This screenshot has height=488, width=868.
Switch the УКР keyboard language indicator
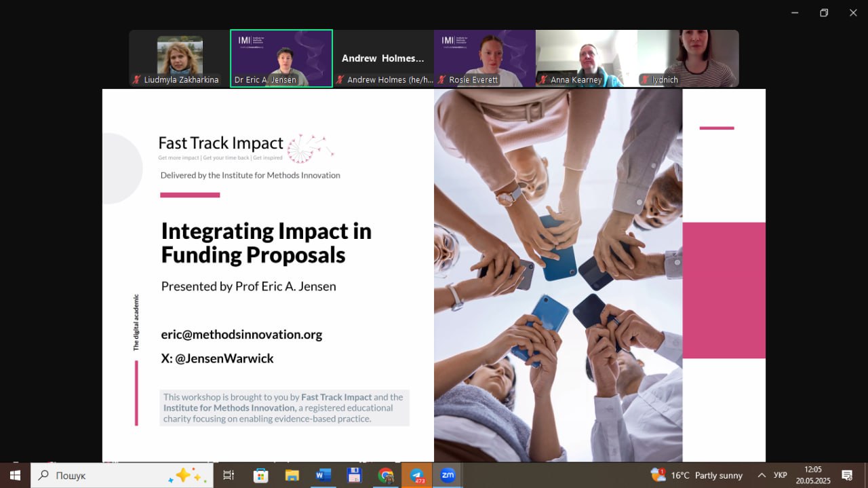point(781,475)
